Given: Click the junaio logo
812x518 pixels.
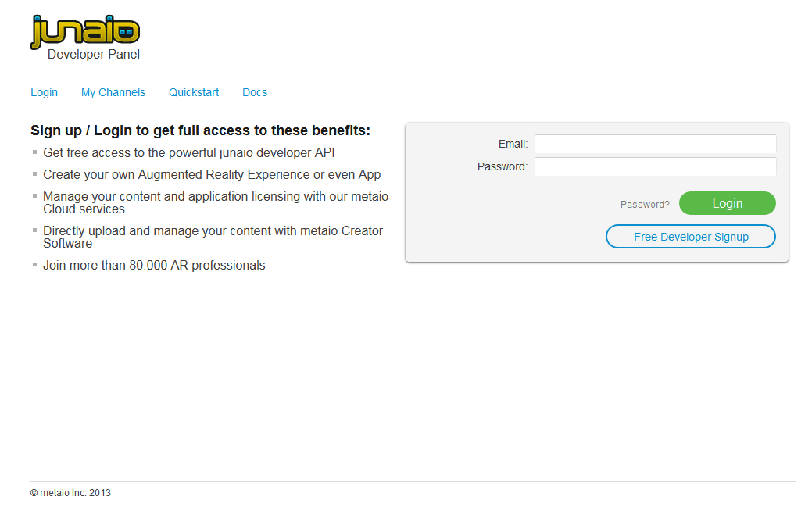Looking at the screenshot, I should (85, 31).
